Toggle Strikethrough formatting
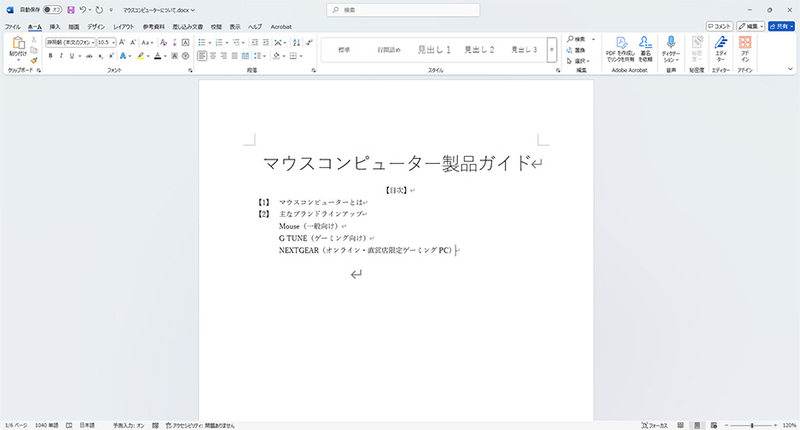The image size is (800, 430). coord(89,56)
